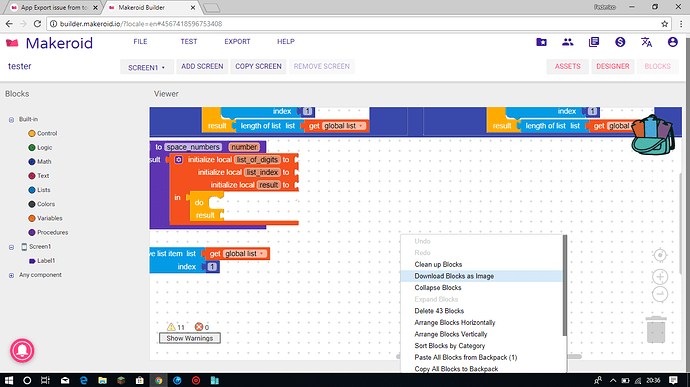The image size is (690, 387).
Task: Click COPY SCREEN button
Action: tap(258, 66)
